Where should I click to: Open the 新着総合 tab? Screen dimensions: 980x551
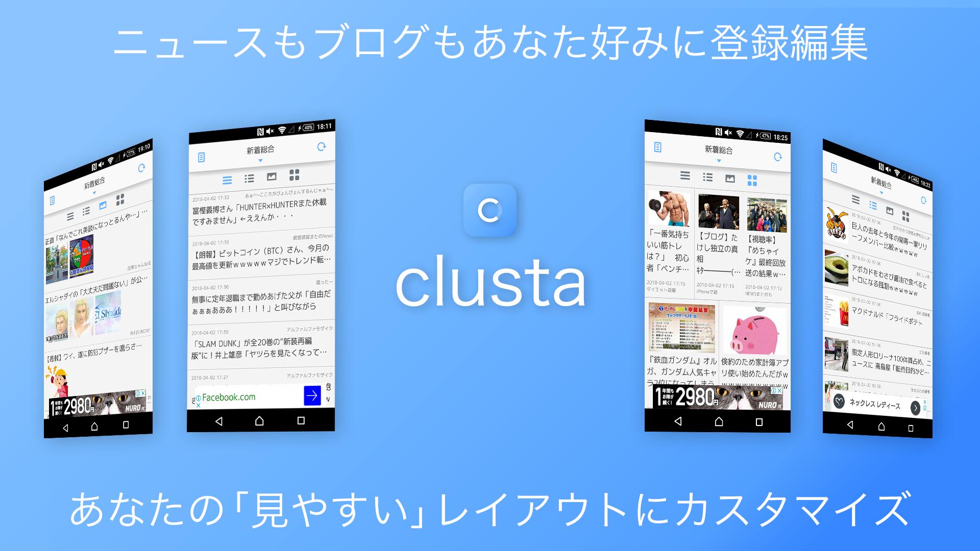(x=263, y=149)
